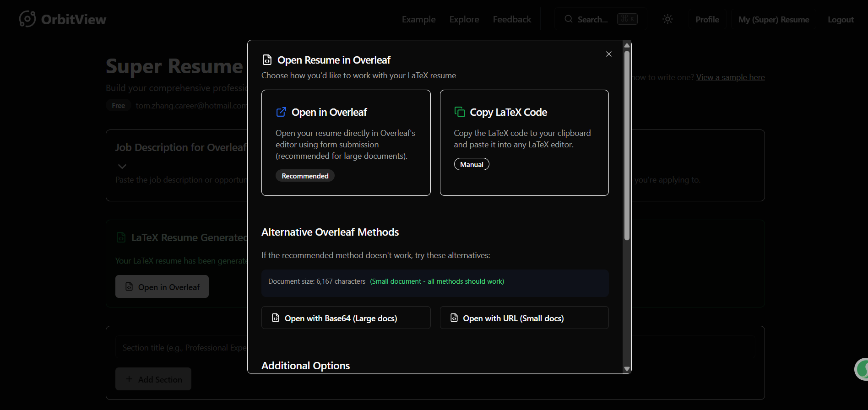Close the Open Resume in Overleaf dialog
This screenshot has height=410, width=868.
pos(608,54)
